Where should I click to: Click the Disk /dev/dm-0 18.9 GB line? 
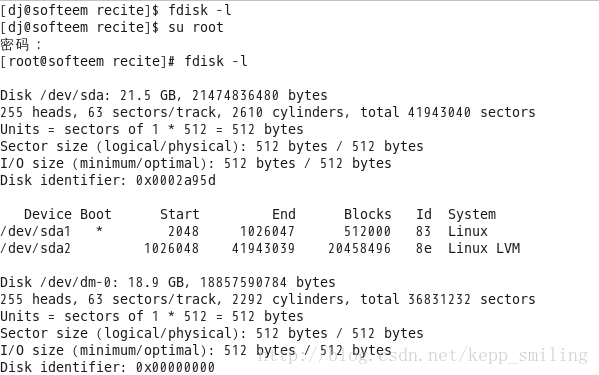[x=168, y=283]
